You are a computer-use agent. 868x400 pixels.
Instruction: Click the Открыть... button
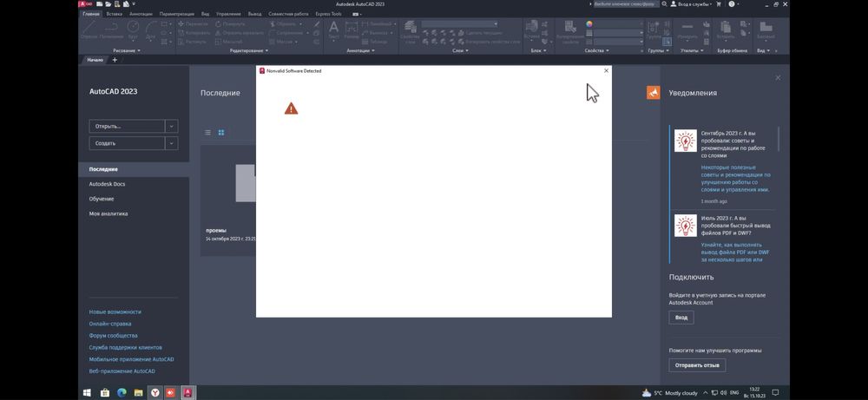tap(127, 126)
